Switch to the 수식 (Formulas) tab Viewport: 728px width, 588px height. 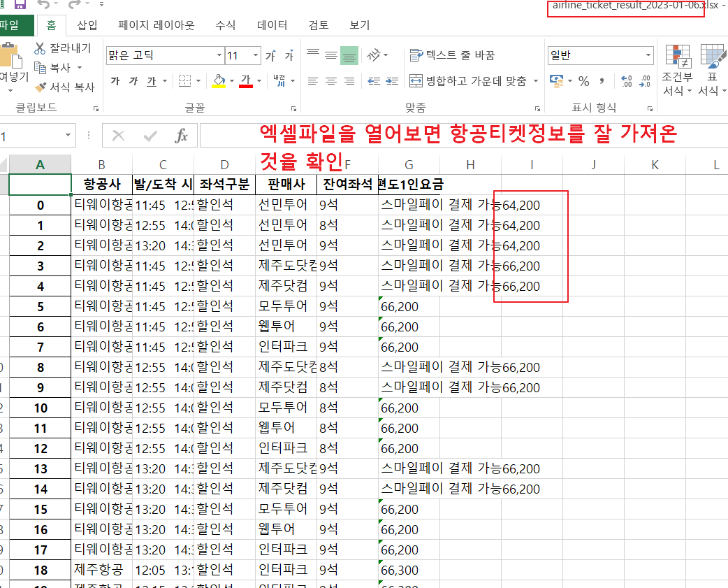(x=226, y=25)
